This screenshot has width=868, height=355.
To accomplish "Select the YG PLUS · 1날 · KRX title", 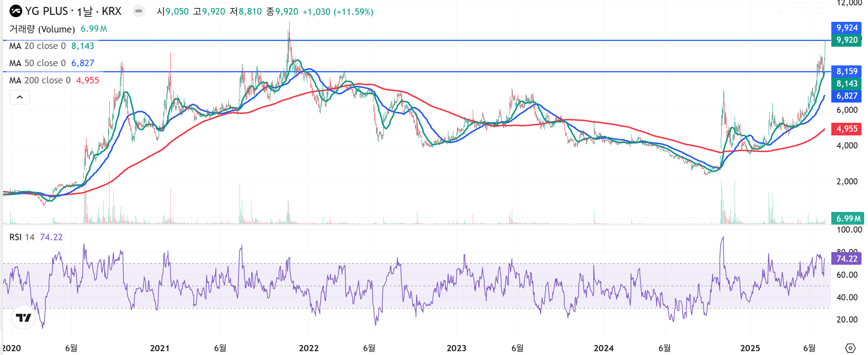I will click(73, 11).
